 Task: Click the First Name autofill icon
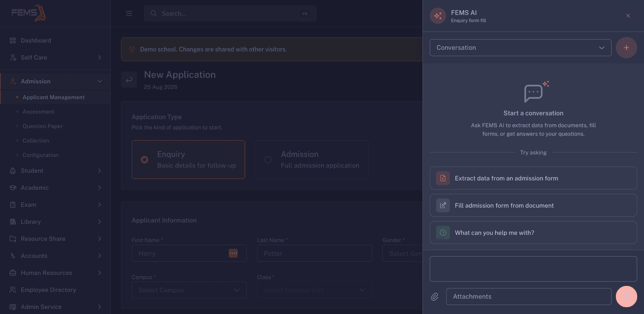[x=233, y=253]
